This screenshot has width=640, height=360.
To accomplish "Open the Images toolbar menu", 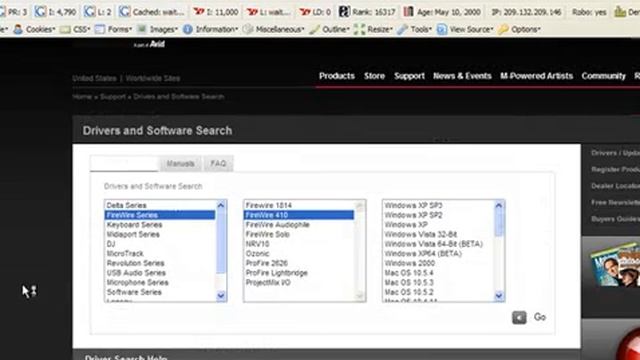I will (x=158, y=29).
